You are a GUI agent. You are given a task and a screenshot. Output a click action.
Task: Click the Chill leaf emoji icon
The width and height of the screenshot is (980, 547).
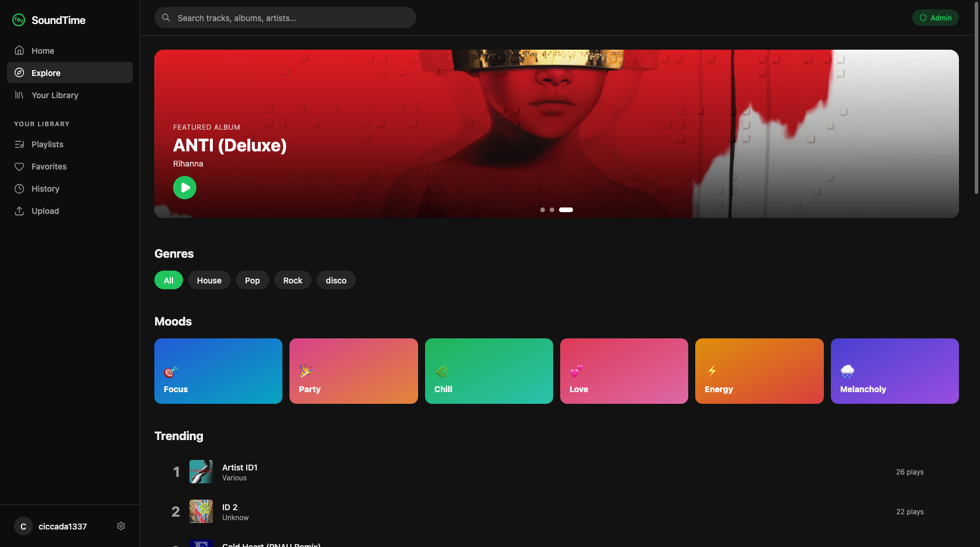click(x=441, y=371)
